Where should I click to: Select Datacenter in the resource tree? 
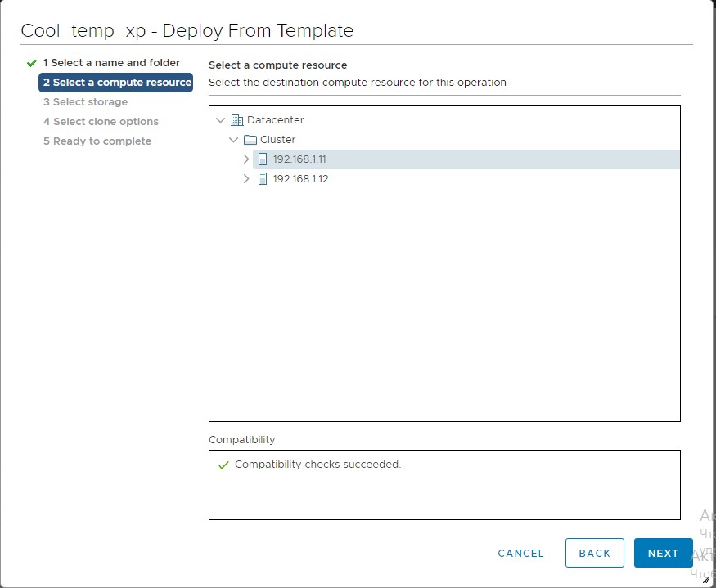(275, 120)
